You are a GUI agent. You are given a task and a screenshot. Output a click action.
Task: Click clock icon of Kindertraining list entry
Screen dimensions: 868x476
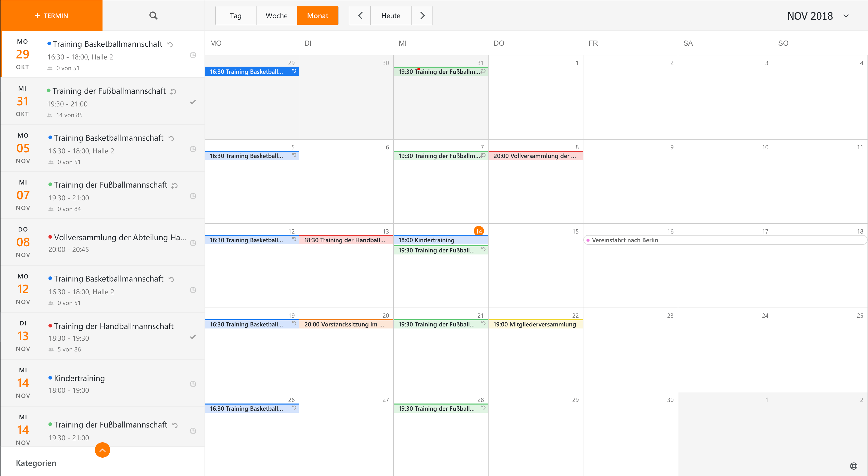[193, 384]
